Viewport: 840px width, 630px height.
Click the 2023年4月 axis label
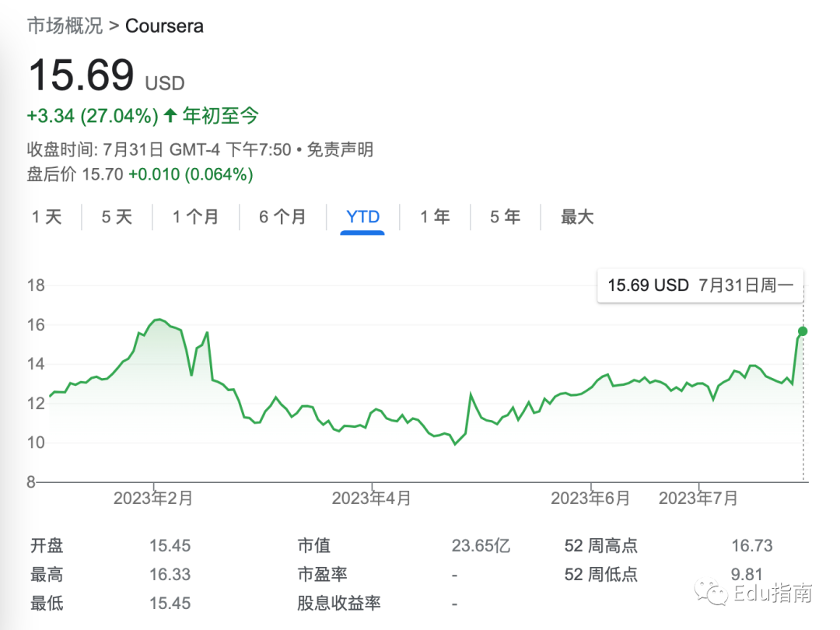point(371,499)
